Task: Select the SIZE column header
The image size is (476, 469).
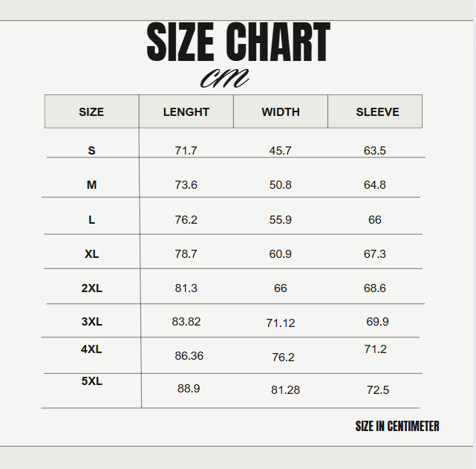Action: [x=91, y=112]
